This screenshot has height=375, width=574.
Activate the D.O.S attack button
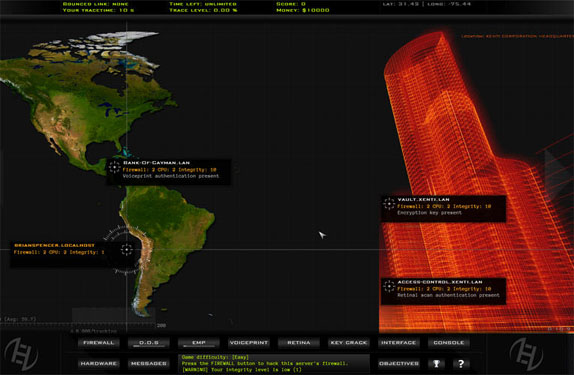point(149,343)
